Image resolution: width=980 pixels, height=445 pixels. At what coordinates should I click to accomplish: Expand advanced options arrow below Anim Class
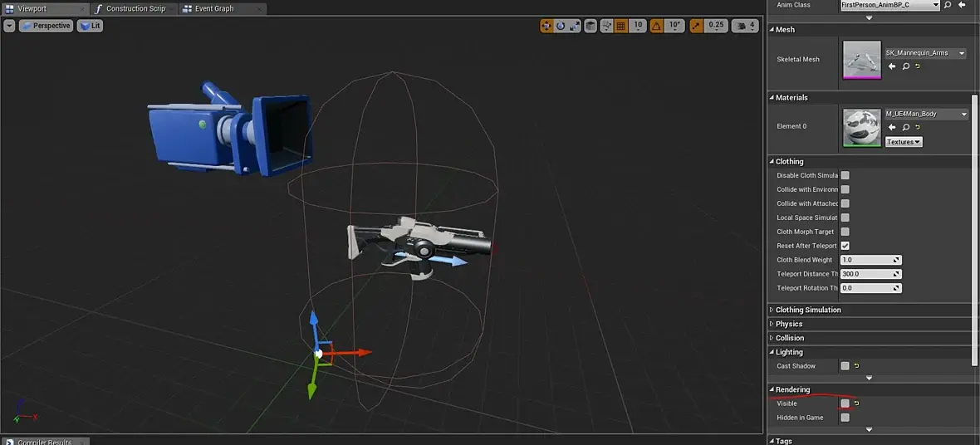click(869, 17)
